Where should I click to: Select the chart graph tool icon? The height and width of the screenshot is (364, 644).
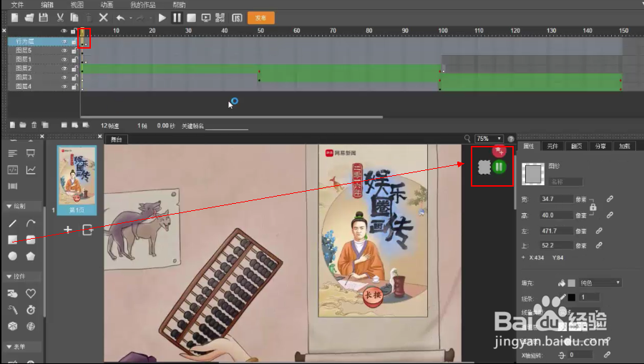tap(31, 169)
